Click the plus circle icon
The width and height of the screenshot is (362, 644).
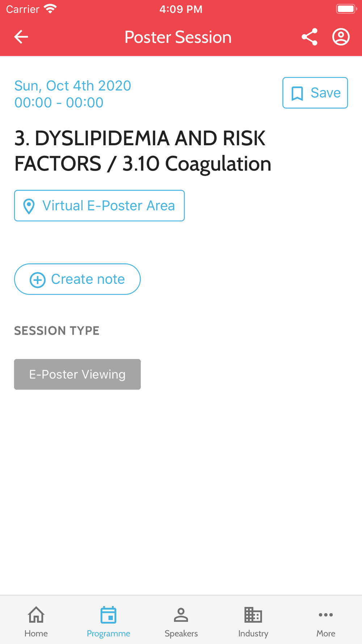[38, 280]
